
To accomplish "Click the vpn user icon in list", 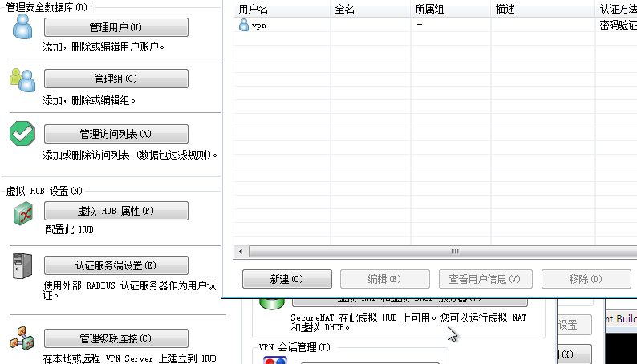I will point(244,25).
